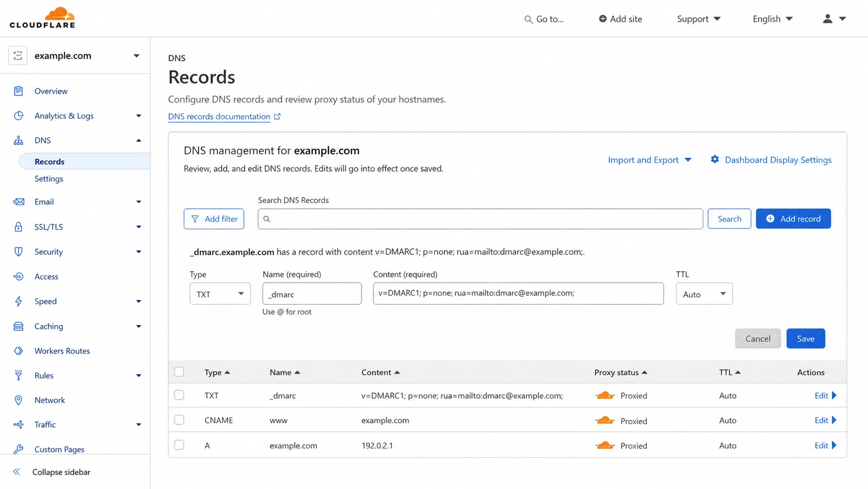Edit the TXT _dmarc record
The image size is (868, 489).
point(825,395)
